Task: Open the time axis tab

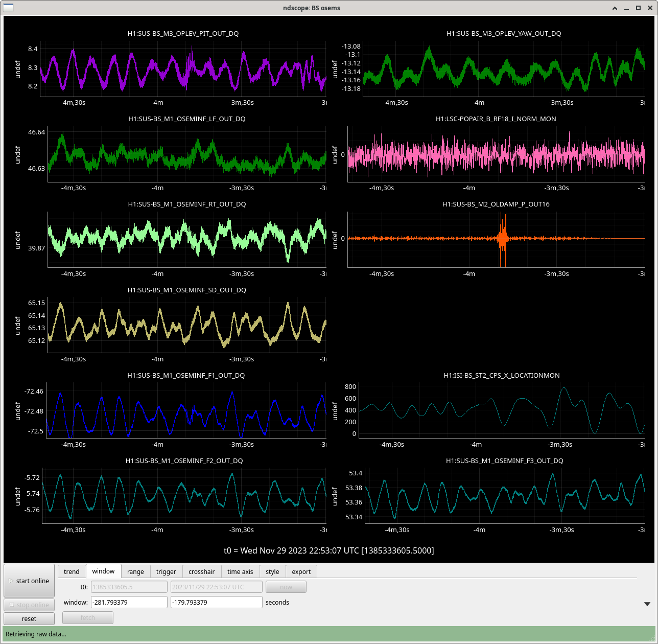Action: pyautogui.click(x=240, y=571)
